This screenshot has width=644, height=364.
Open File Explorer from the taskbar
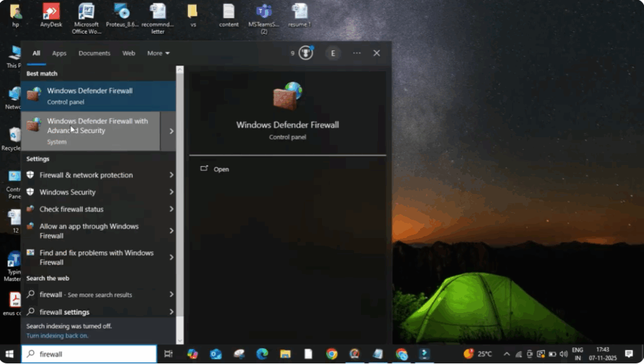[285, 353]
